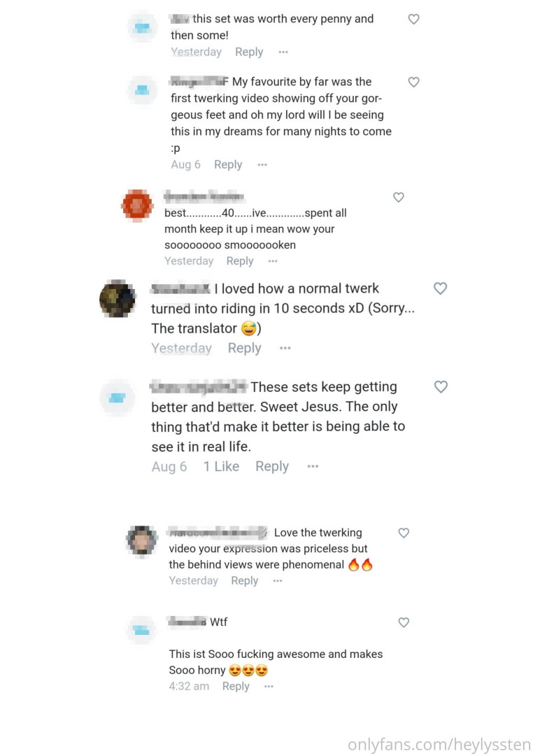This screenshot has height=756, width=533.
Task: Like the 'Sooo fucking awesome' comment
Action: pyautogui.click(x=404, y=622)
